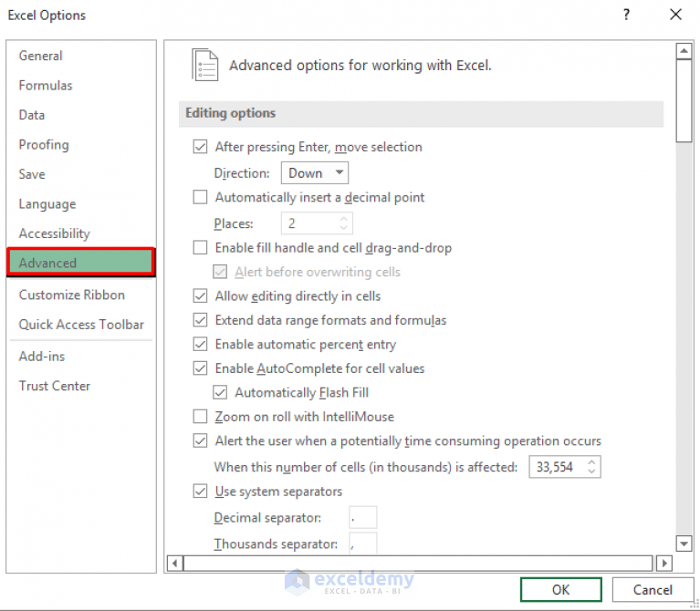Select the Language category
The image size is (700, 611).
coord(47,203)
